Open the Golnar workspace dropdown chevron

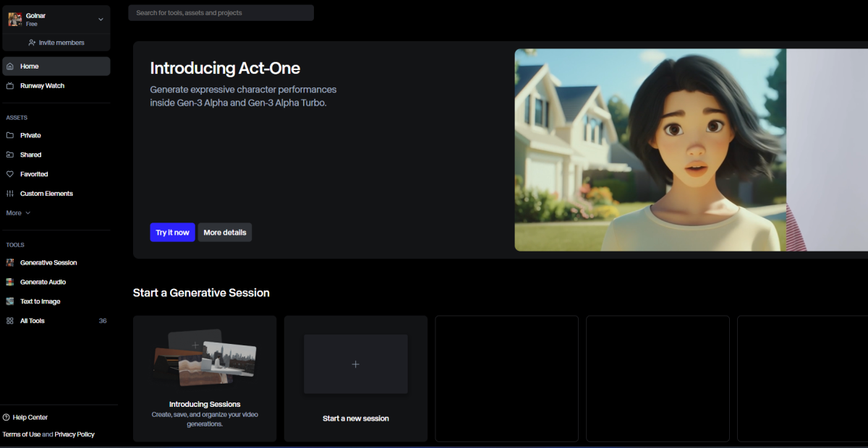tap(101, 20)
